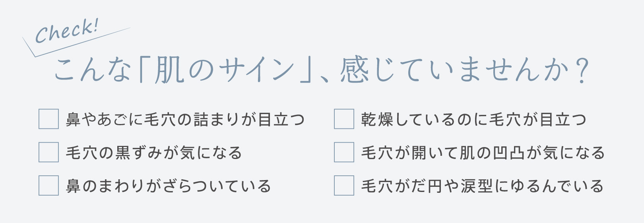644x223 pixels.
Task: Tick the 毛穴の黒ずみが気になる checkbox
Action: (x=48, y=152)
